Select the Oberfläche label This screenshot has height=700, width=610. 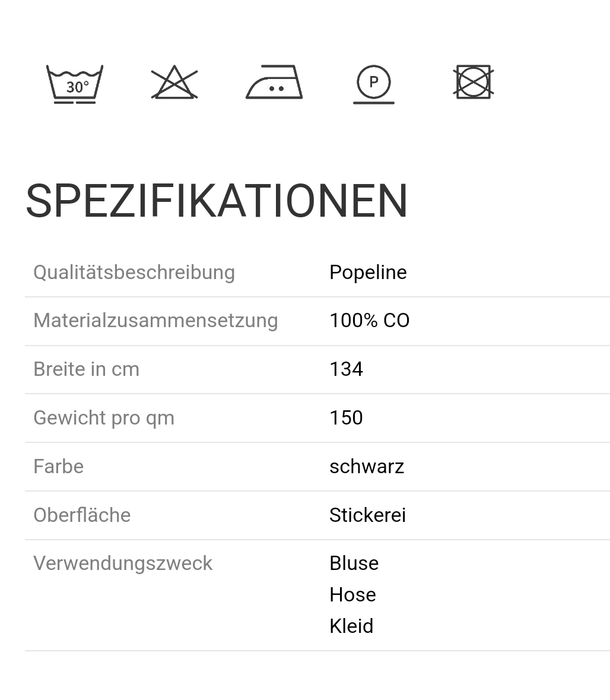82,515
